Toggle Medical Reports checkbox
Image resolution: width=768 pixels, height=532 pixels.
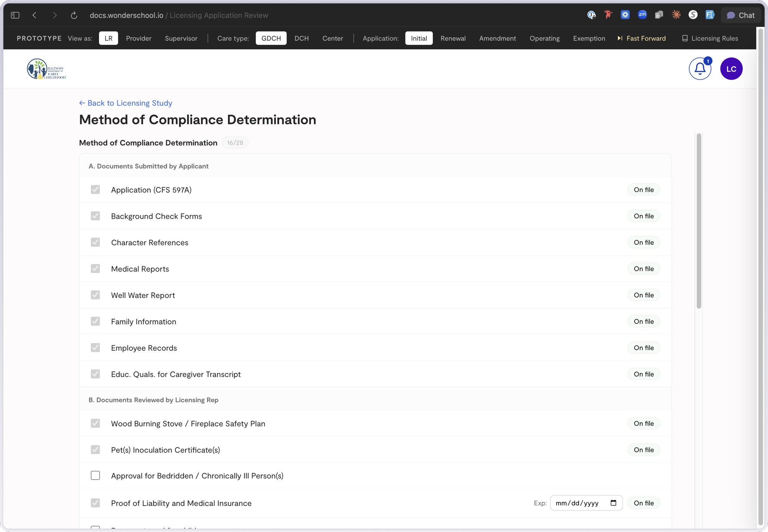click(95, 269)
